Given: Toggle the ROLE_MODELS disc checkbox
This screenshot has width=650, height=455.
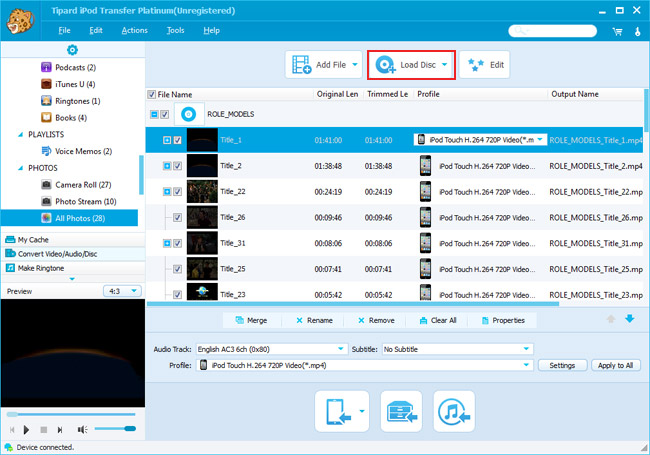Looking at the screenshot, I should click(x=165, y=114).
